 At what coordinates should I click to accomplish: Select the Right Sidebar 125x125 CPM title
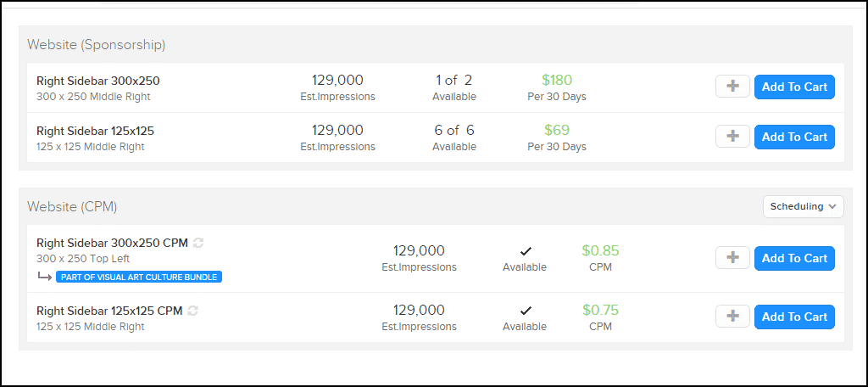(109, 311)
